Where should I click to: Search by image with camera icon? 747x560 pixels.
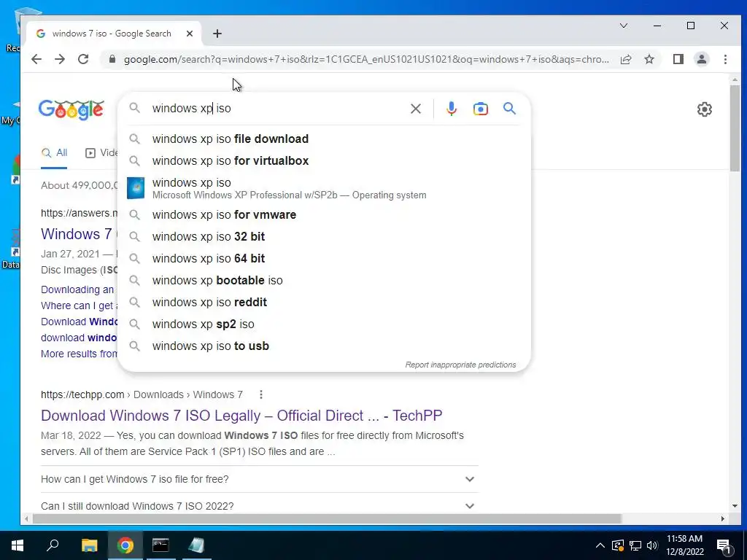(x=480, y=109)
